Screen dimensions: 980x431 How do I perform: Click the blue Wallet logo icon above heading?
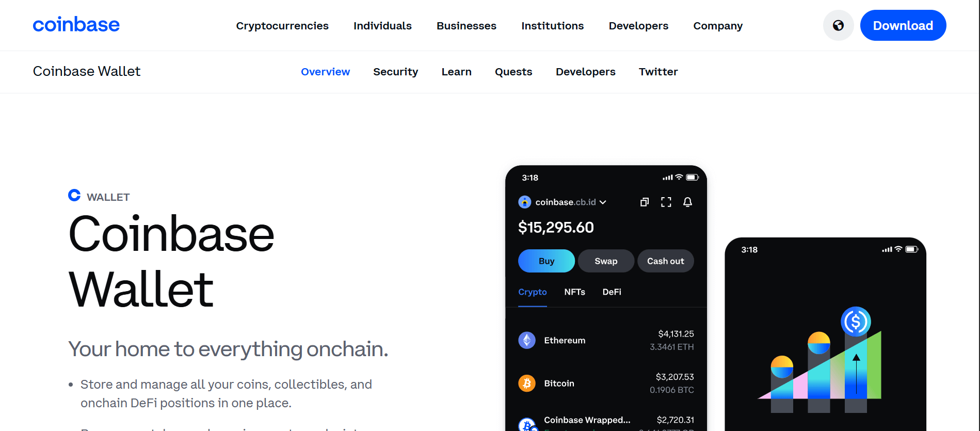tap(74, 195)
